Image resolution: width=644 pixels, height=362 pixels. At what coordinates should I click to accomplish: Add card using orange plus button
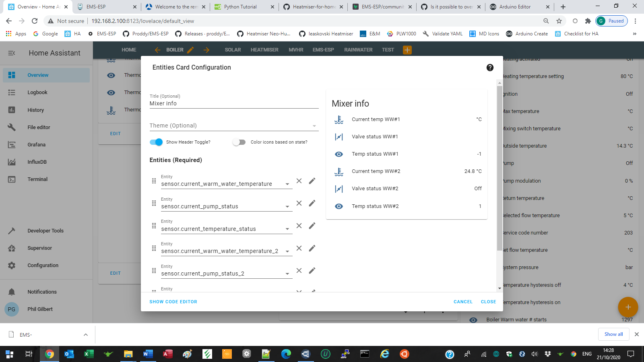(628, 307)
